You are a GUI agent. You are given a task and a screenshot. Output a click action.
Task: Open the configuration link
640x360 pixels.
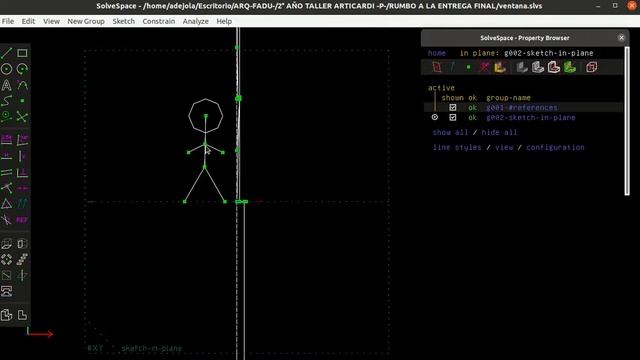[555, 147]
